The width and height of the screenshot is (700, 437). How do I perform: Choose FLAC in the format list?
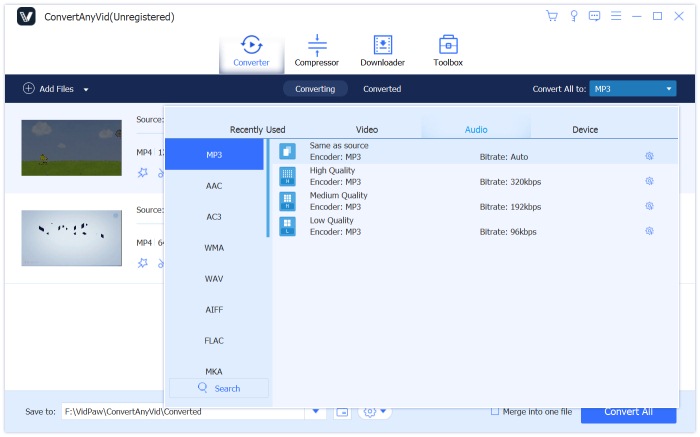click(214, 341)
